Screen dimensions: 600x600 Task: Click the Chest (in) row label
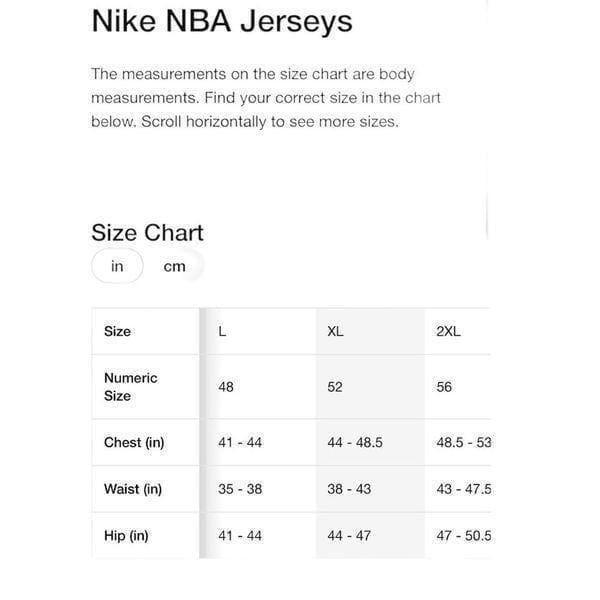[134, 442]
